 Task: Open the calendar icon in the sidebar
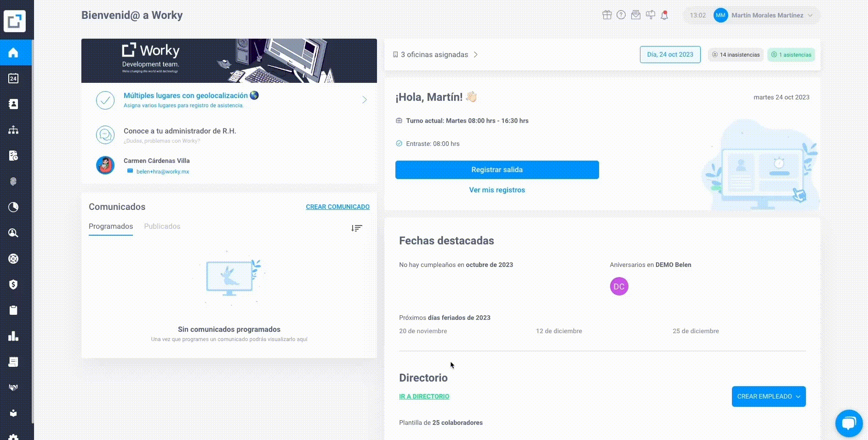[x=13, y=78]
